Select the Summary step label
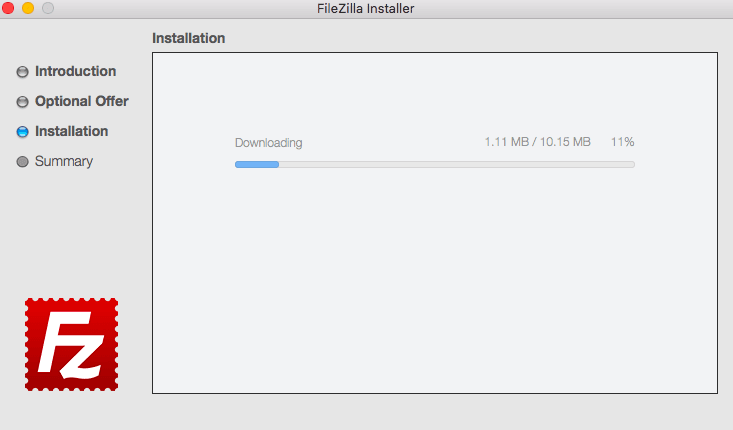The image size is (733, 430). pyautogui.click(x=63, y=162)
